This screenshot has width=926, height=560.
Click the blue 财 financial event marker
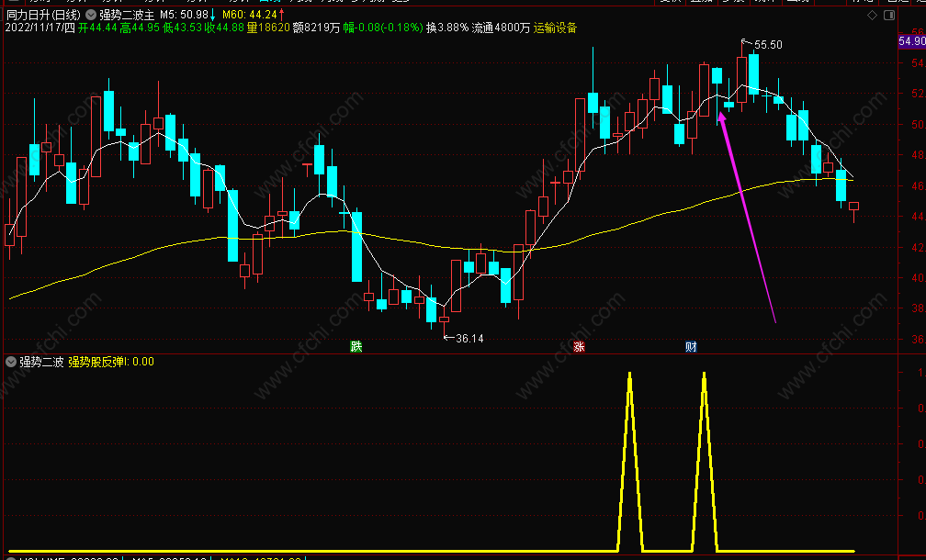pos(691,346)
